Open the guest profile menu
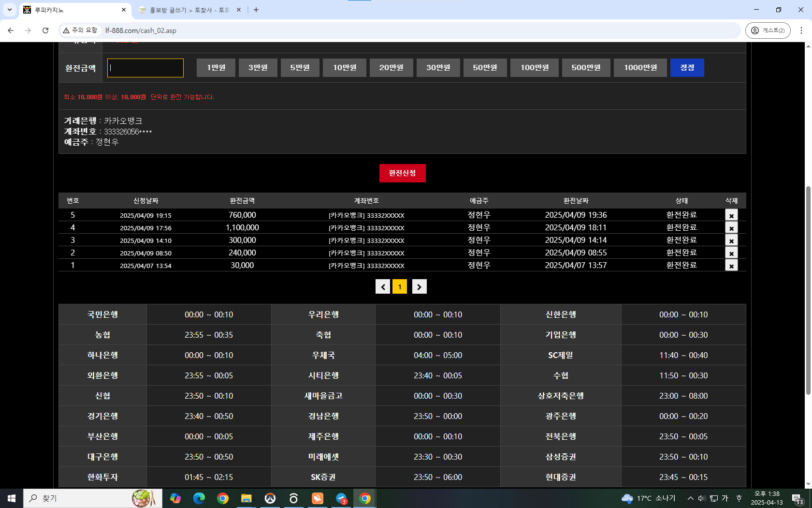The width and height of the screenshot is (812, 508). 768,30
